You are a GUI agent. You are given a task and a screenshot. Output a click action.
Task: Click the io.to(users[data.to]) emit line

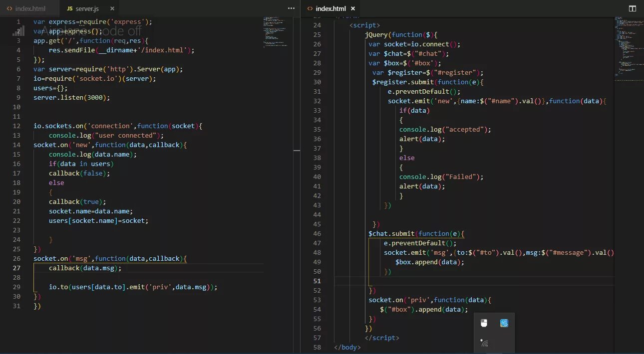(x=133, y=287)
